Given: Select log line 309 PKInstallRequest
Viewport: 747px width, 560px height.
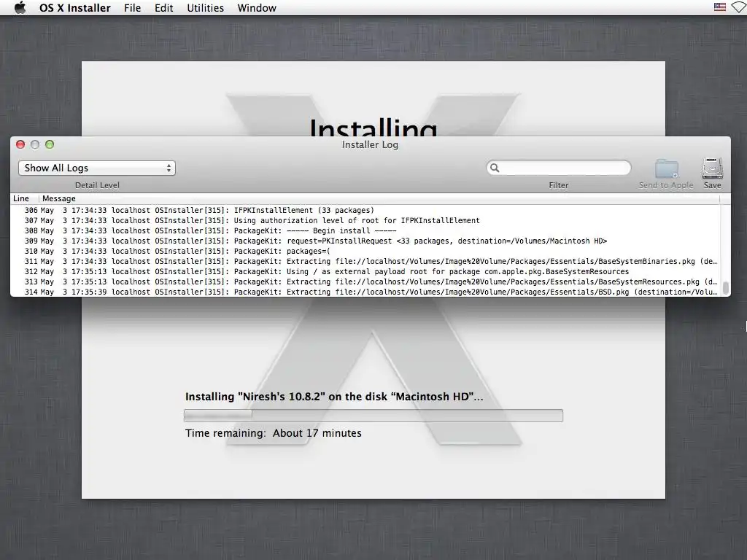Looking at the screenshot, I should click(x=365, y=241).
